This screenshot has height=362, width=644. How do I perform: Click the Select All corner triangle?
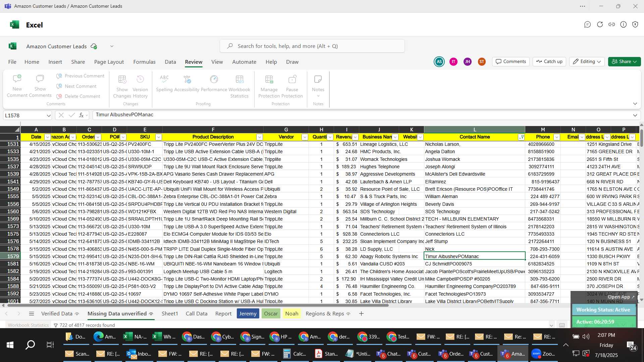[17, 129]
